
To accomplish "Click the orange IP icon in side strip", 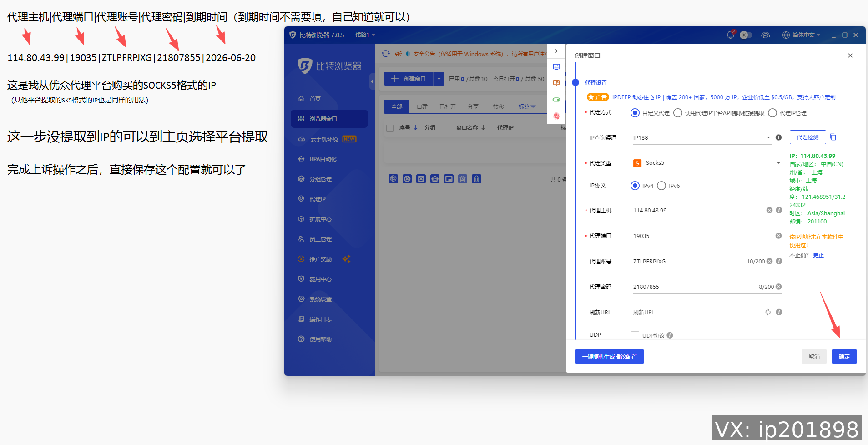I will click(x=556, y=83).
